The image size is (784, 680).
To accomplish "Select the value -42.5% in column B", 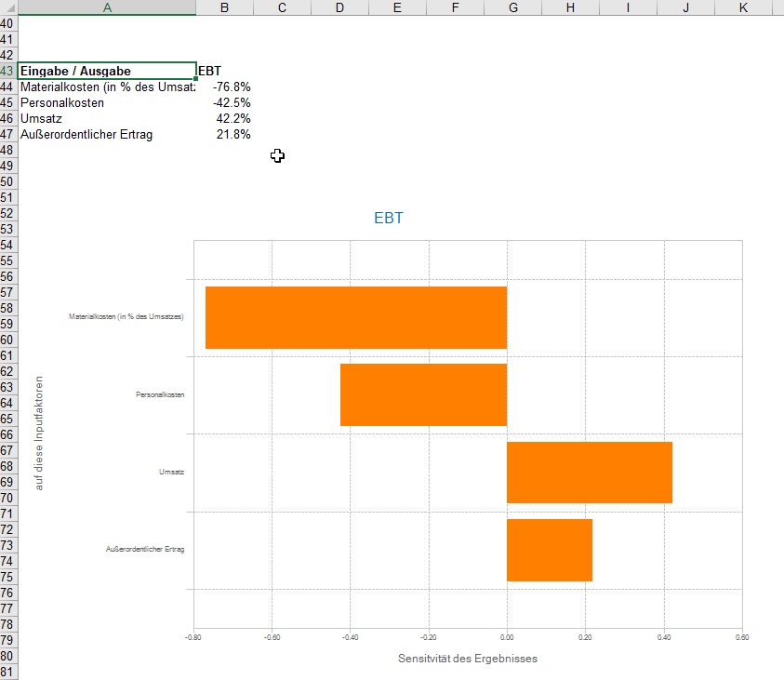I will click(224, 103).
